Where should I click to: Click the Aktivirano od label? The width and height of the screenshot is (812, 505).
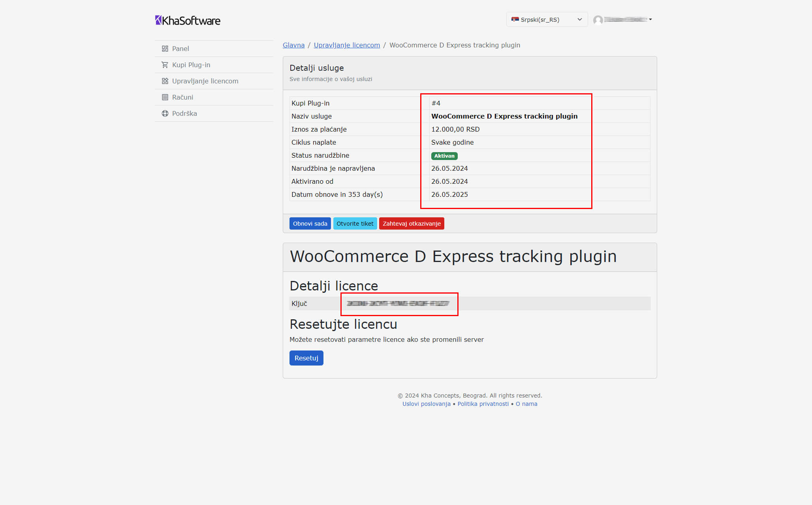click(x=312, y=181)
